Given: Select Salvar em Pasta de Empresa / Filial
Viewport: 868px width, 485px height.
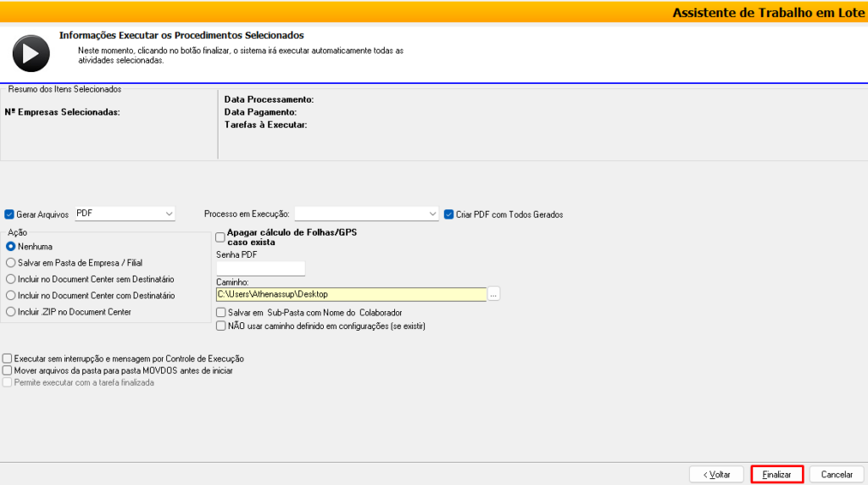Looking at the screenshot, I should tap(11, 263).
